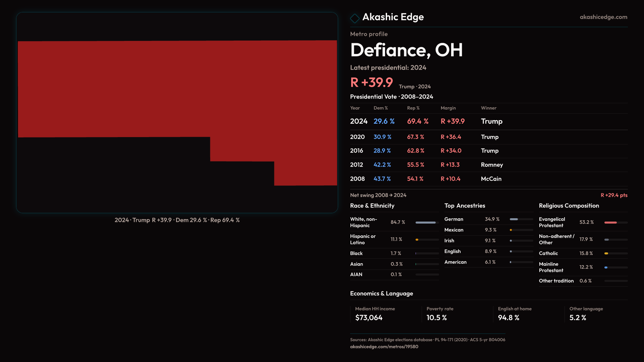This screenshot has height=362, width=644.
Task: Click the red Defiance metro map shape
Action: (x=177, y=89)
